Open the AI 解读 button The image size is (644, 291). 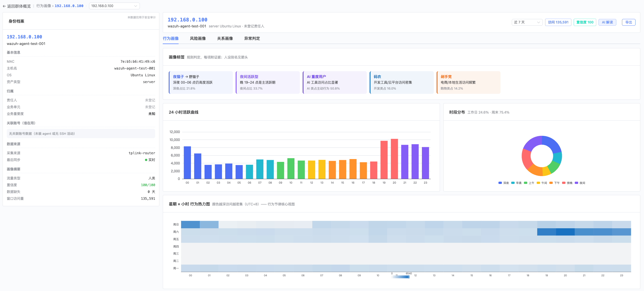coord(607,22)
